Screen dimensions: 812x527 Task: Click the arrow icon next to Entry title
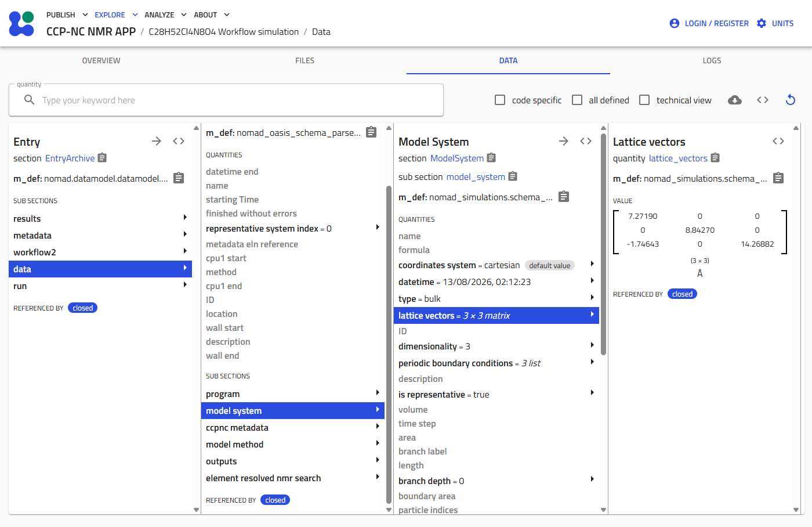point(157,141)
